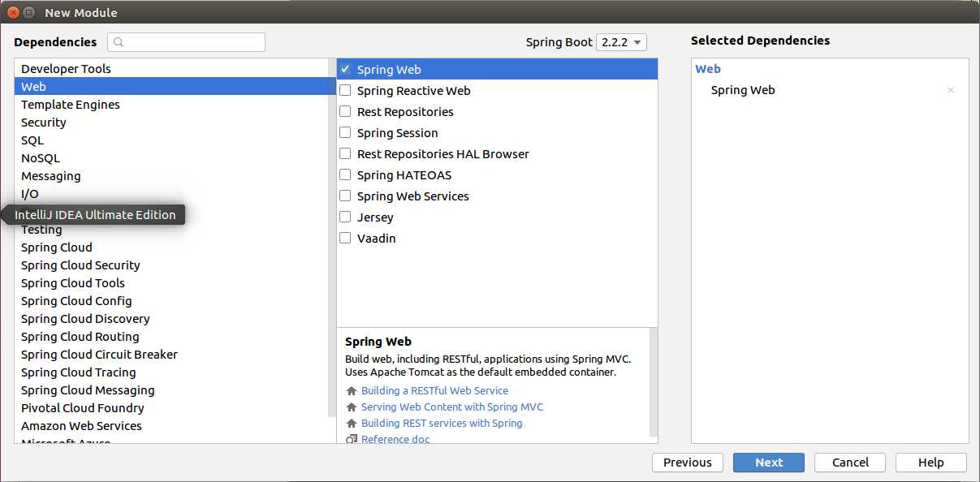Open Building REST services with Spring link
The image size is (980, 482).
click(442, 423)
